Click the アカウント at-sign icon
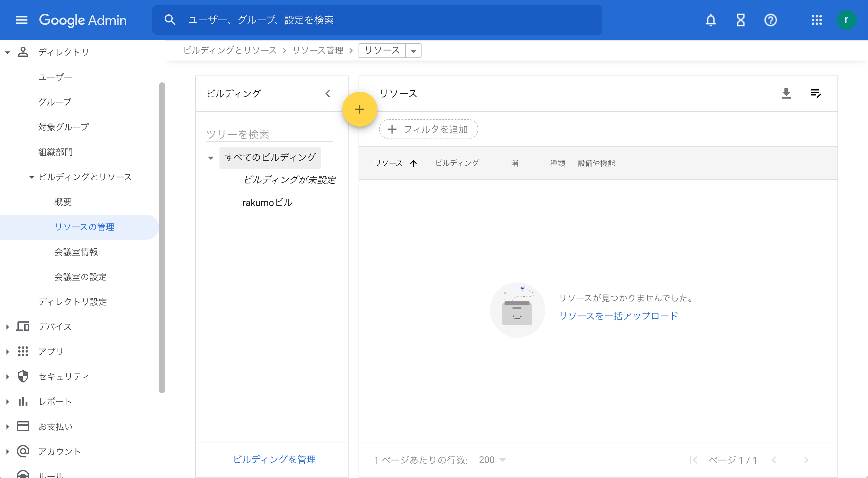This screenshot has height=478, width=868. 23,451
